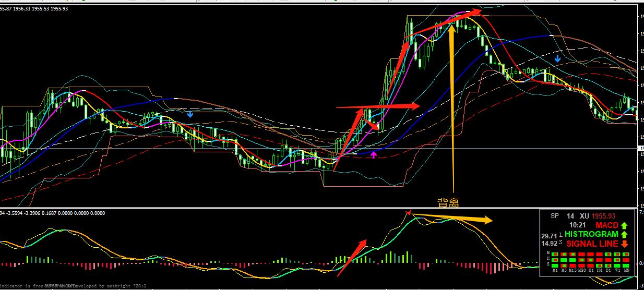Image resolution: width=644 pixels, height=290 pixels.
Task: Click the M-row status cell above M1
Action: tap(555, 255)
